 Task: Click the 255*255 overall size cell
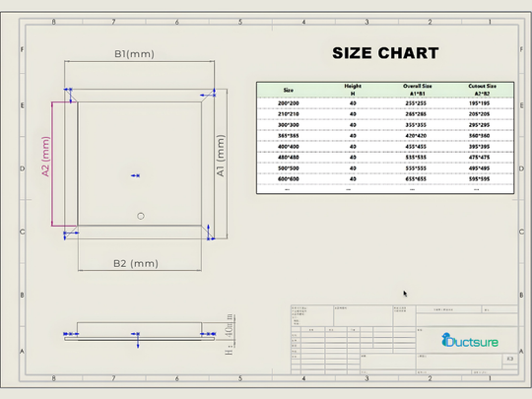416,103
